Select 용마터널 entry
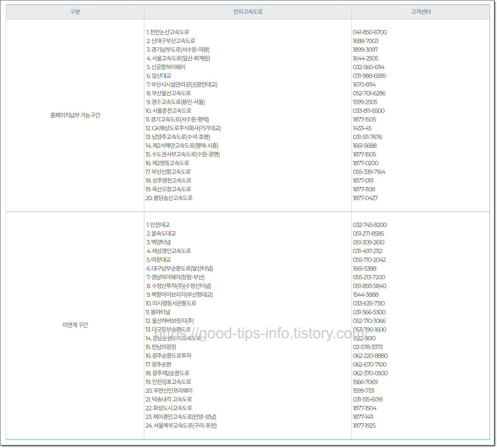The image size is (497, 448). (158, 312)
